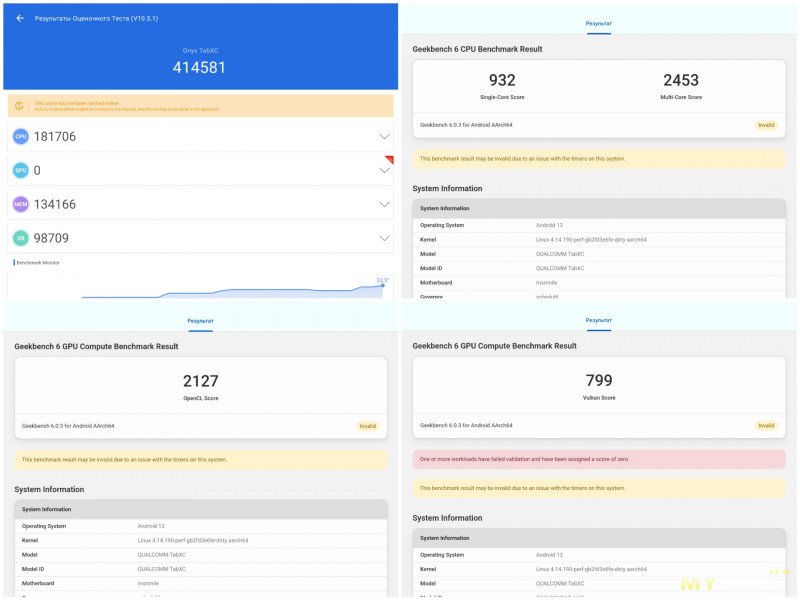Click the Operating System row in the CPU panel

point(599,225)
